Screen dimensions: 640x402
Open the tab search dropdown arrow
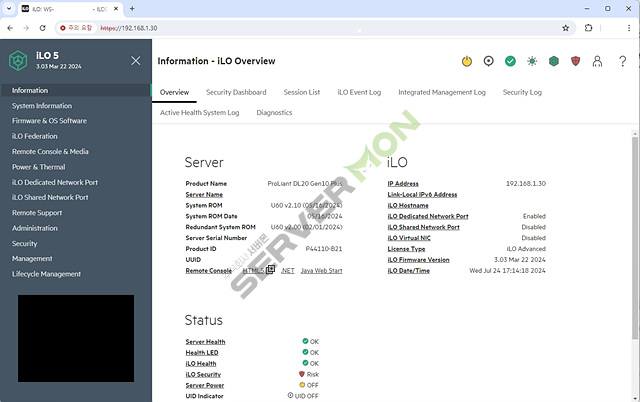coord(9,9)
